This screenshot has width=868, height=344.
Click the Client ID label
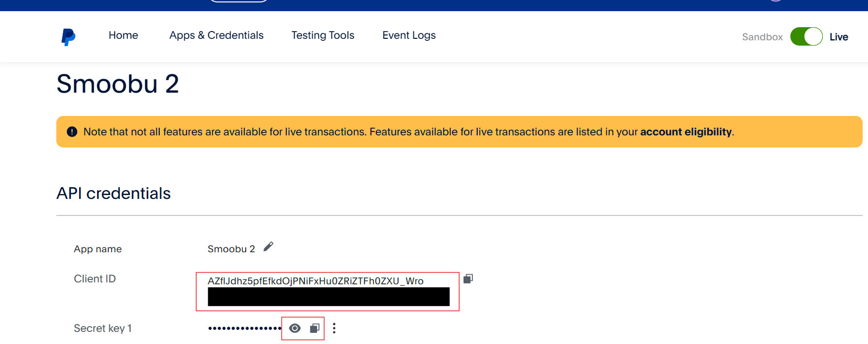coord(95,279)
